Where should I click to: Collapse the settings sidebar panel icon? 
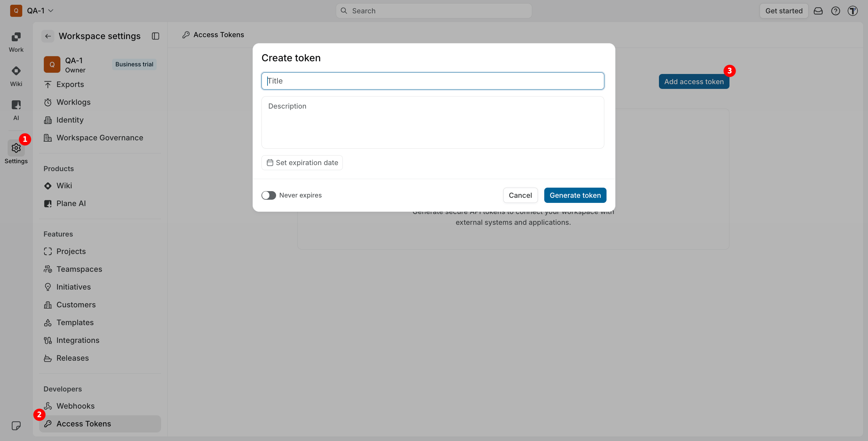(155, 36)
